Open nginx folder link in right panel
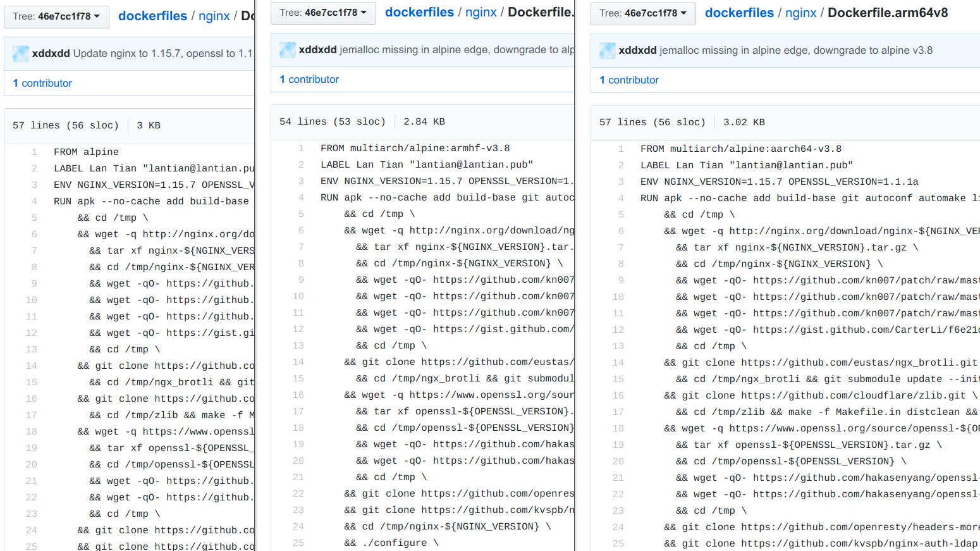The image size is (980, 551). (x=801, y=13)
